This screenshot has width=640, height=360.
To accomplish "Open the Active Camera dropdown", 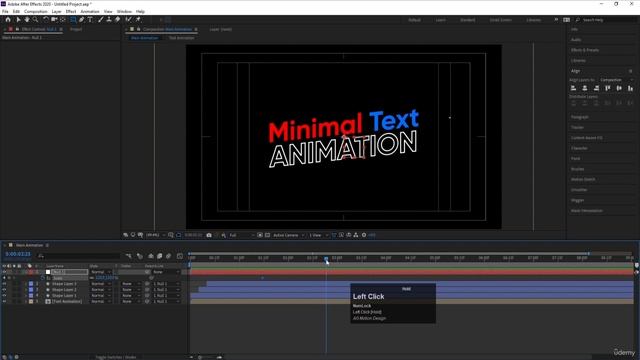I will coord(289,235).
